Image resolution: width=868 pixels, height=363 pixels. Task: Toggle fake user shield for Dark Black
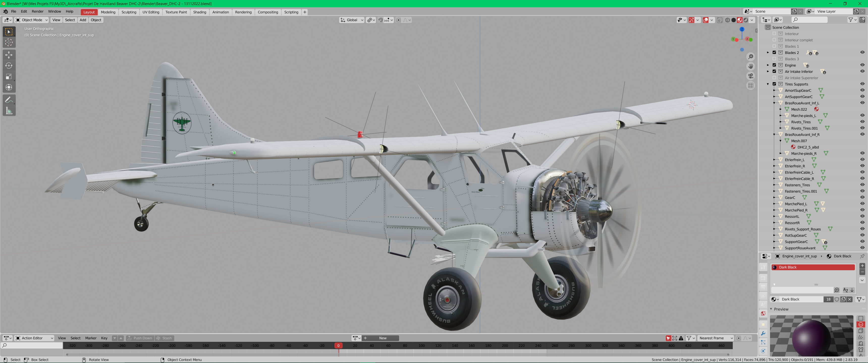point(837,299)
